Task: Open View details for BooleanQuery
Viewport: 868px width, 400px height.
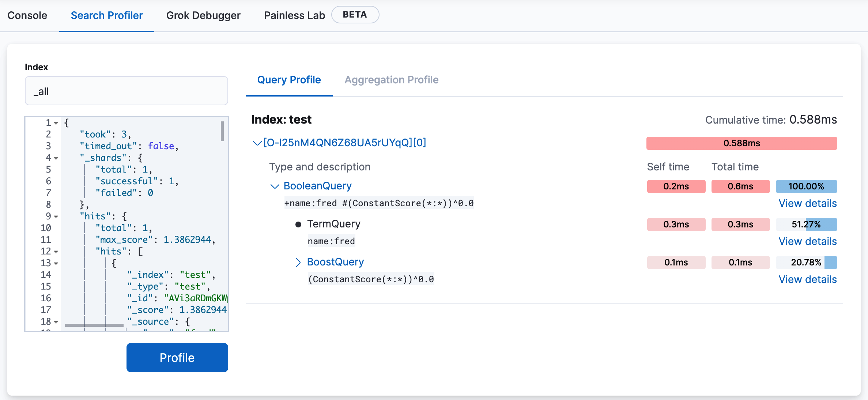Action: coord(807,204)
